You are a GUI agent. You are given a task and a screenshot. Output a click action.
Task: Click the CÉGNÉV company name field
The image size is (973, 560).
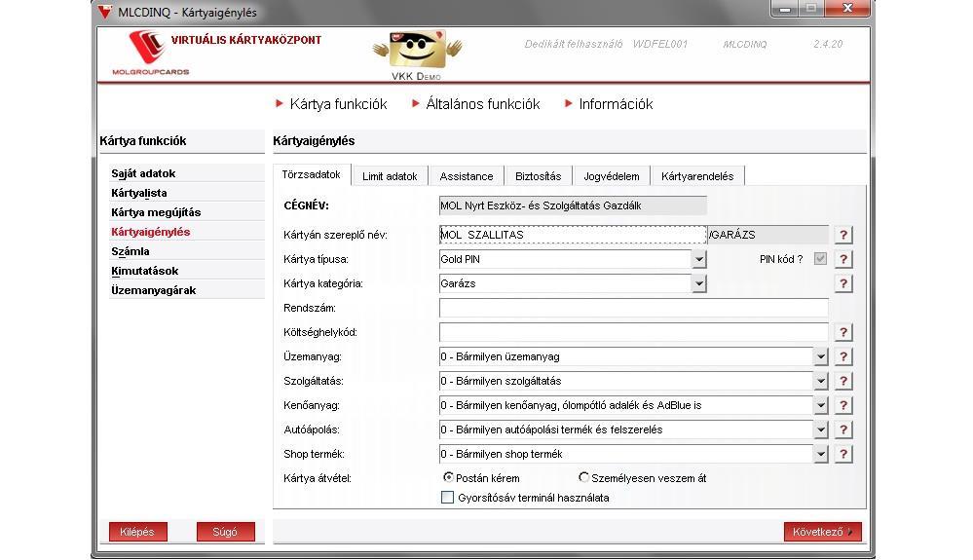(x=573, y=205)
